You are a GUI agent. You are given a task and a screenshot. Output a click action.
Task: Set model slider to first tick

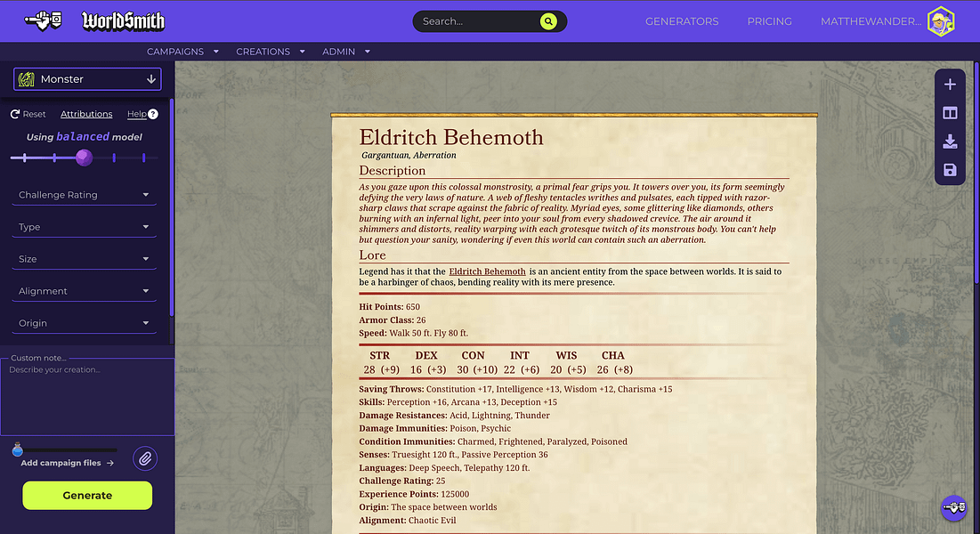(x=24, y=158)
